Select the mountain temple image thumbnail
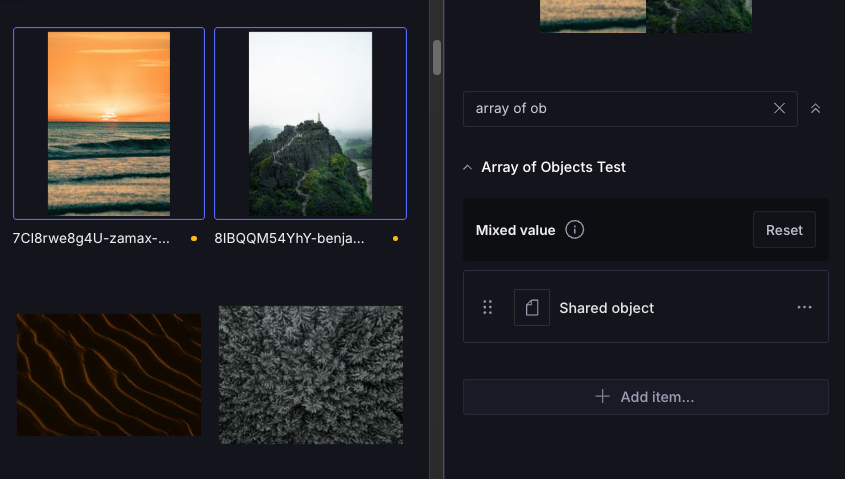 click(310, 123)
